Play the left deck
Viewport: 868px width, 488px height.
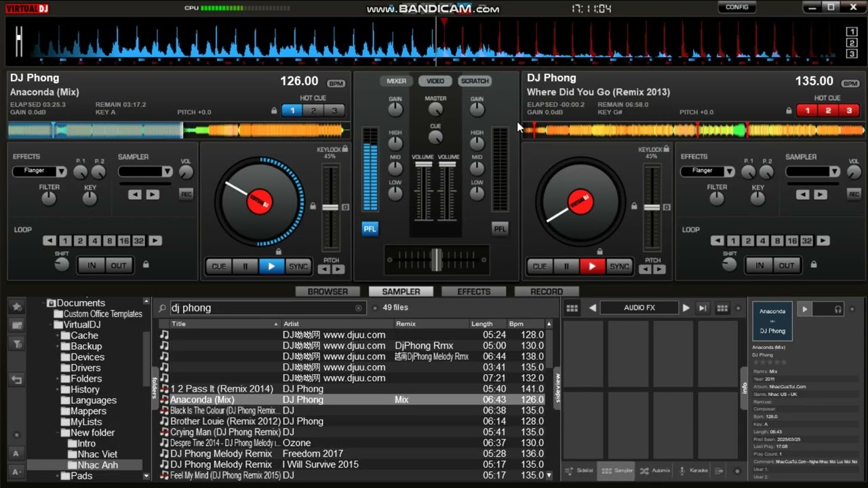pyautogui.click(x=271, y=266)
